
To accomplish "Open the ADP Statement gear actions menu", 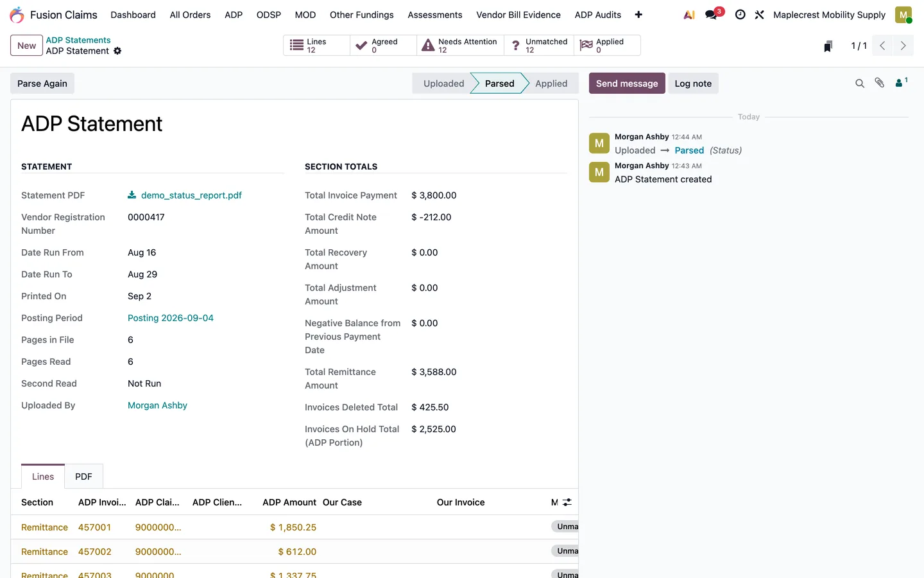I will point(117,51).
